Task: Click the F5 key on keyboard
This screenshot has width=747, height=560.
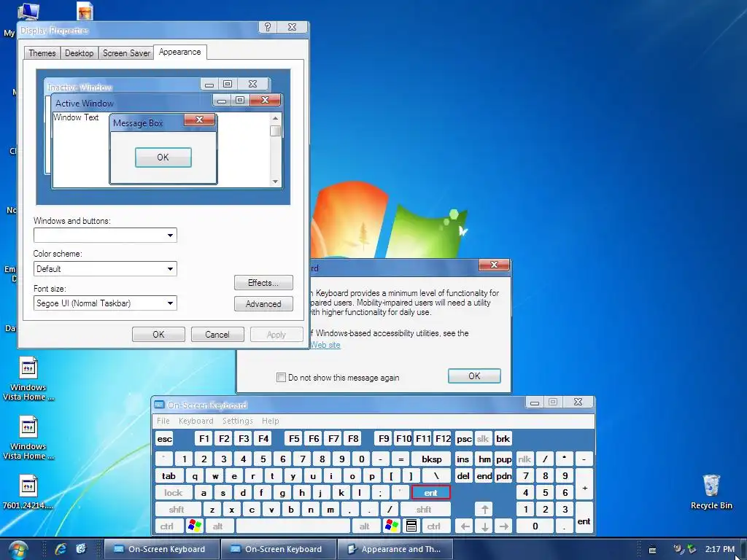Action: (x=294, y=438)
